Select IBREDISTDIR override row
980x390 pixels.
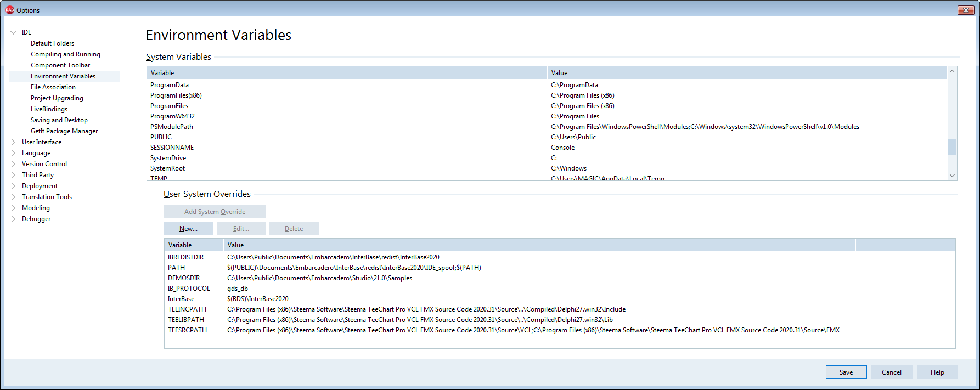560,257
